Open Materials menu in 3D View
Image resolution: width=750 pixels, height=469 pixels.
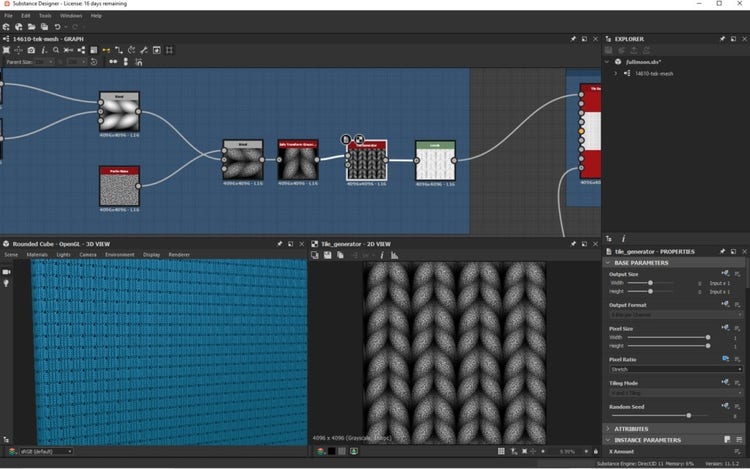click(37, 255)
